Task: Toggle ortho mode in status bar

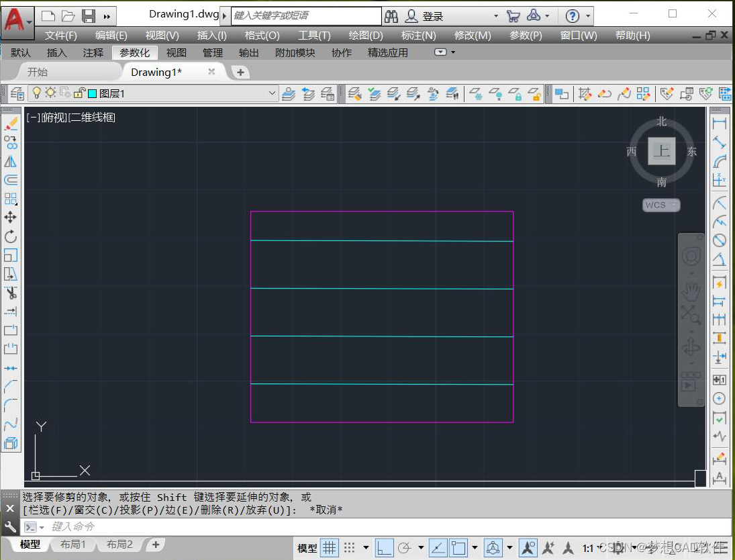Action: [x=385, y=548]
